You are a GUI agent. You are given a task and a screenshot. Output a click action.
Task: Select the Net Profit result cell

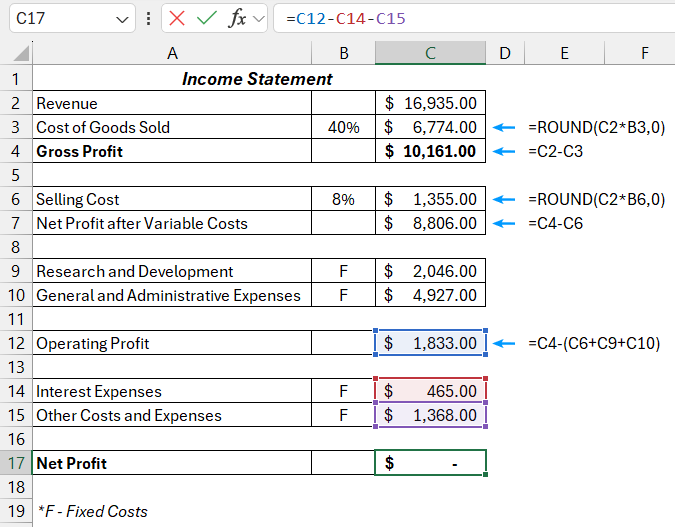coord(430,463)
